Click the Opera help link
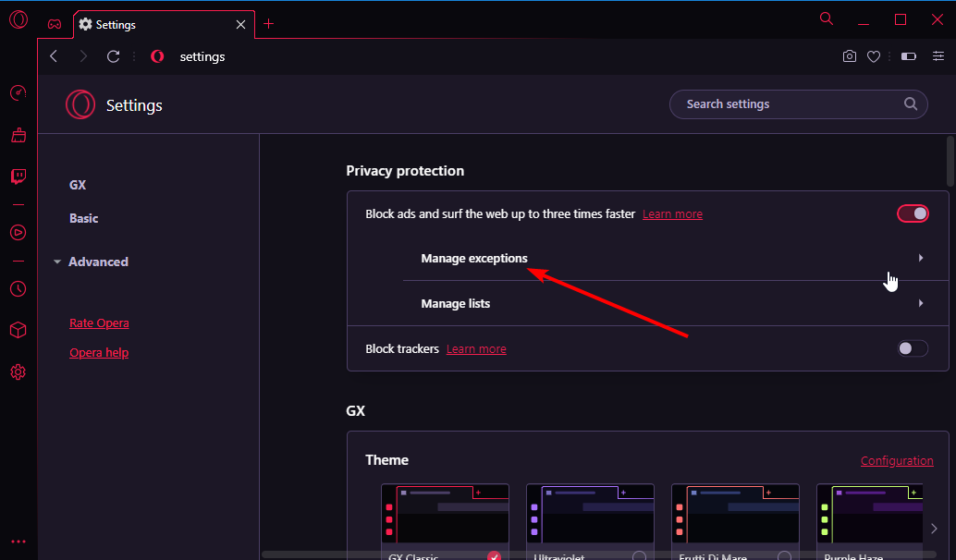 pyautogui.click(x=99, y=352)
